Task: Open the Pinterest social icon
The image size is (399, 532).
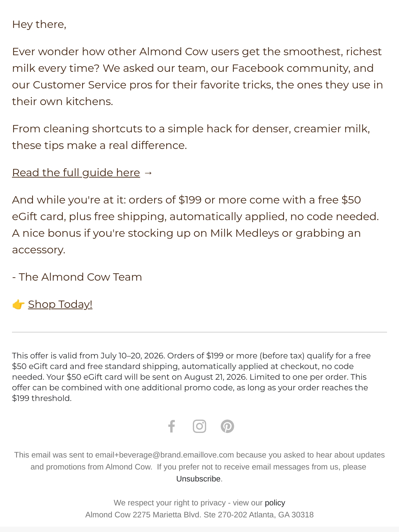Action: (x=227, y=426)
